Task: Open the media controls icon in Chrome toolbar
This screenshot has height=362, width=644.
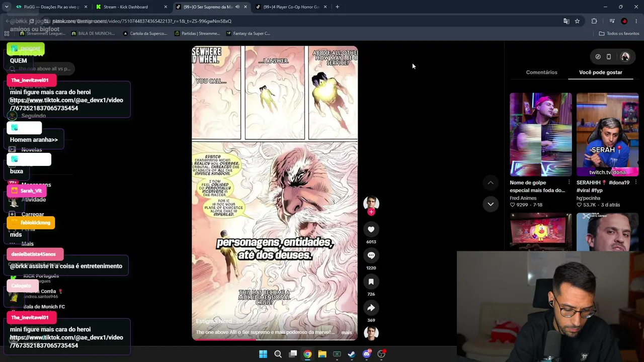Action: 612,21
